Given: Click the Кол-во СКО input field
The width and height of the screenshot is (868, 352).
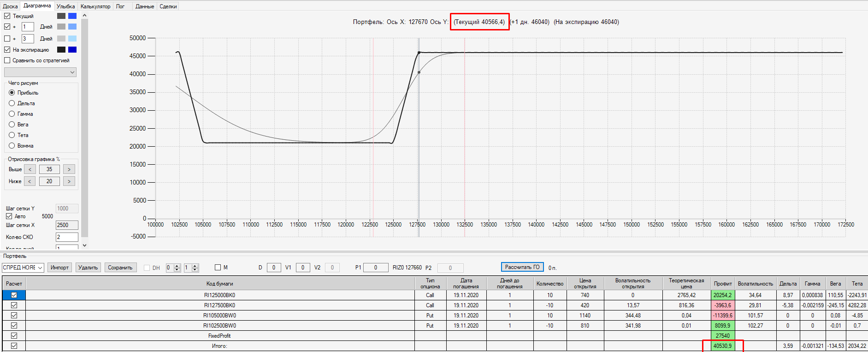Looking at the screenshot, I should [67, 237].
